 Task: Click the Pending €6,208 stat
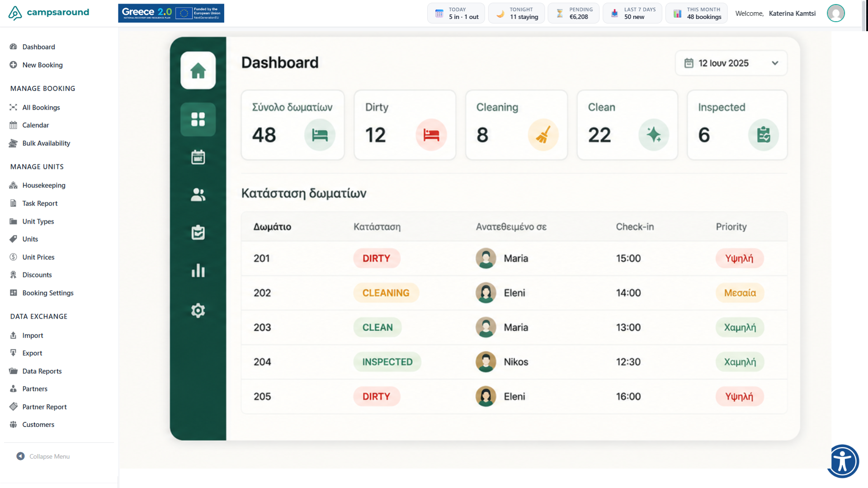pos(574,13)
